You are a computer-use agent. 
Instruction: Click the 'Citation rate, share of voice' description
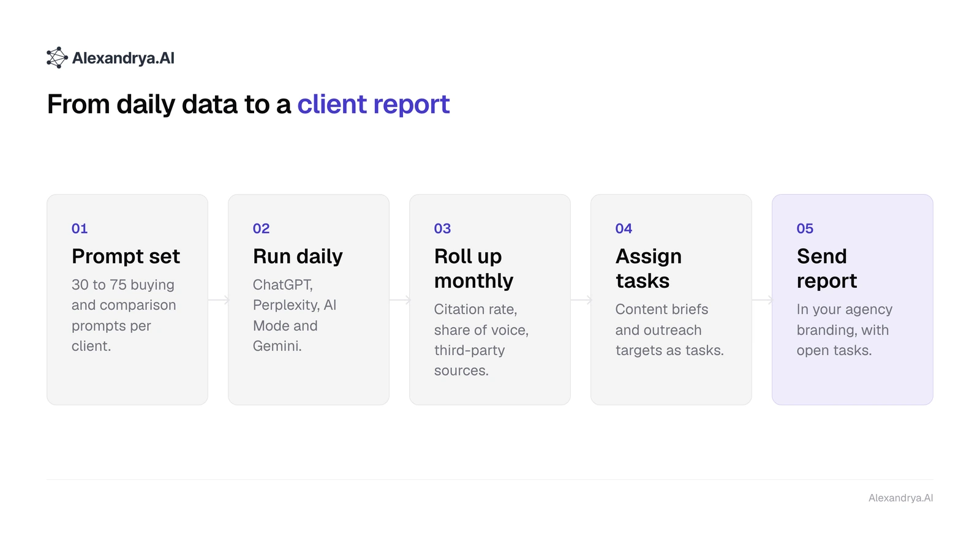[481, 340]
